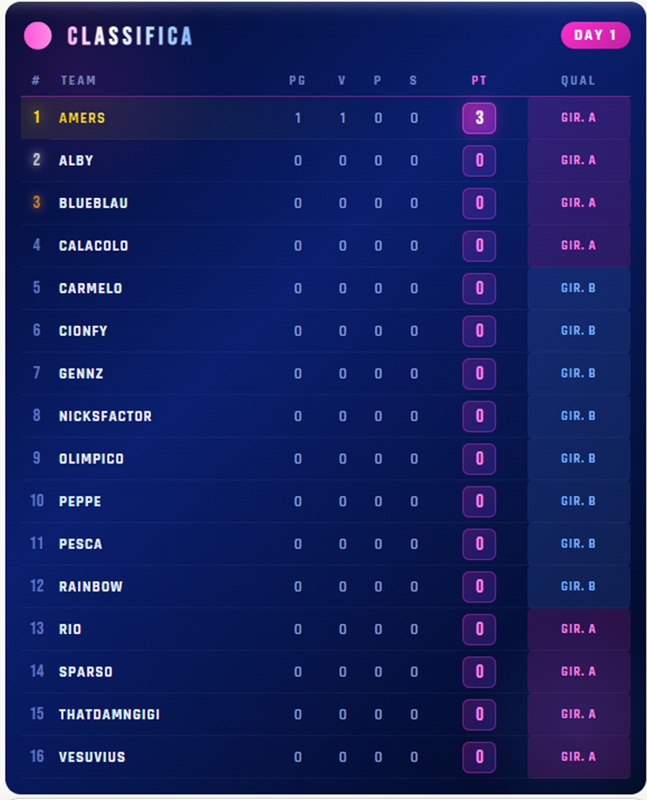Select the QUAL column header

click(x=578, y=81)
